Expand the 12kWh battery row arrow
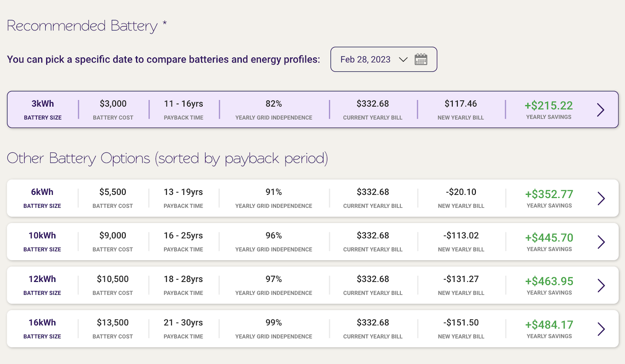Screen dimensions: 625x364 pyautogui.click(x=601, y=285)
